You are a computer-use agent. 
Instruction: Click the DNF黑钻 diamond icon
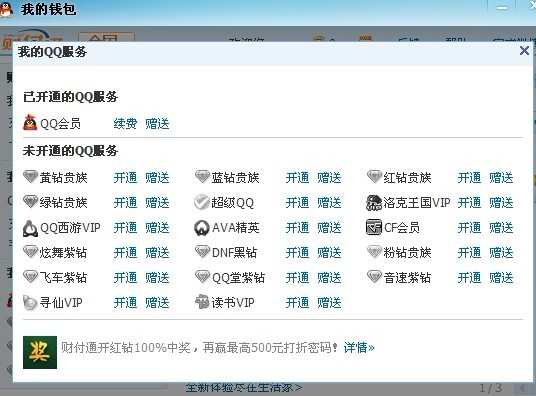pos(202,252)
